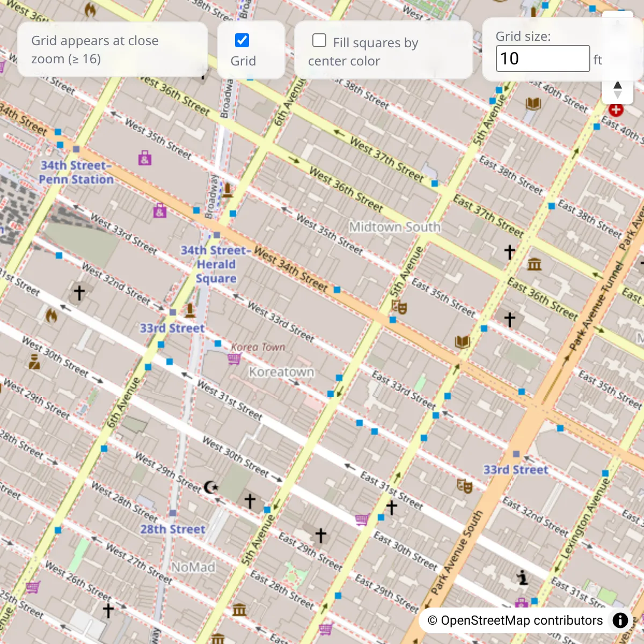The image size is (644, 644).
Task: Click the '34th Street-Penn Station' label
Action: (x=76, y=172)
